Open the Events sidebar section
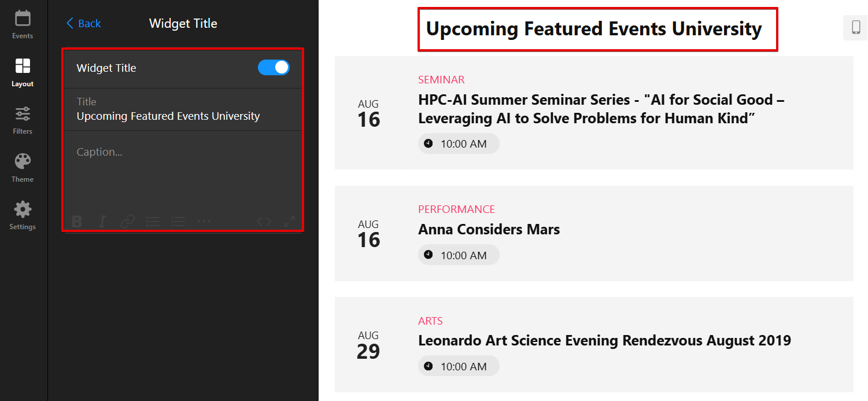Screen dimensions: 868x401 [23, 24]
